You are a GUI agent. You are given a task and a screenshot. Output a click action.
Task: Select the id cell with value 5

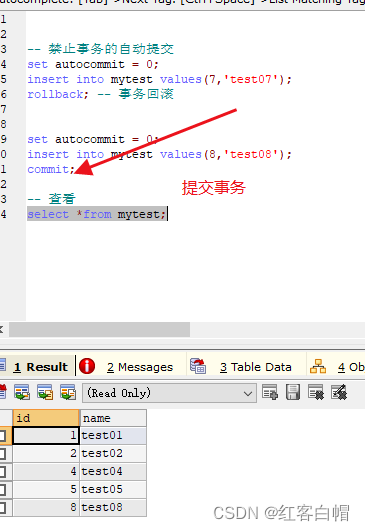(x=46, y=489)
